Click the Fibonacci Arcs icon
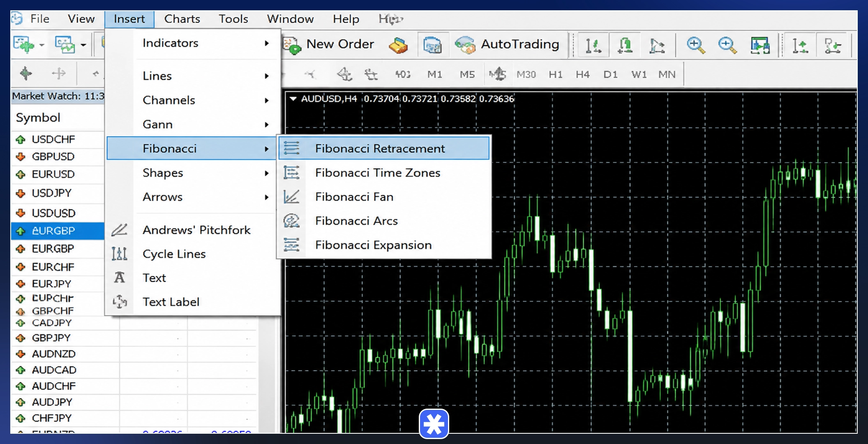Image resolution: width=868 pixels, height=444 pixels. (291, 221)
